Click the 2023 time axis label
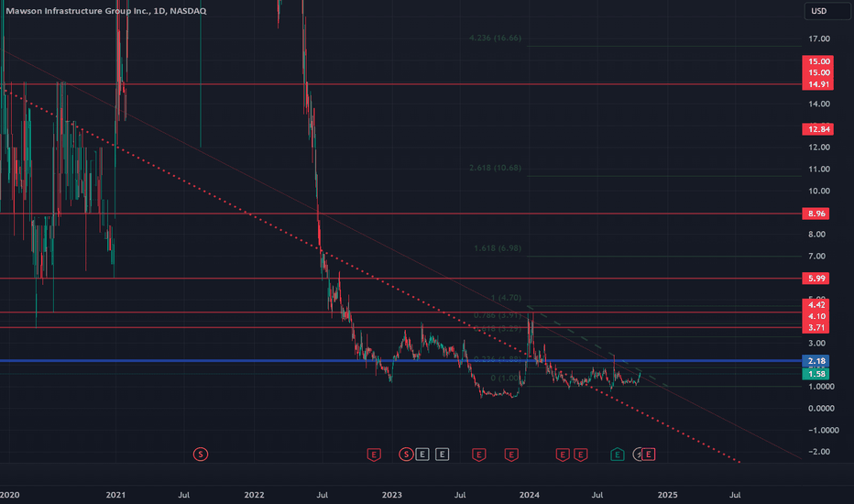The image size is (854, 504). (x=391, y=495)
